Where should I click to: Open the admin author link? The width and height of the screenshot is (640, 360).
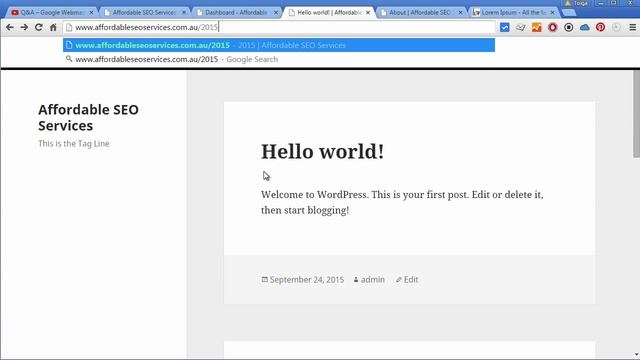click(373, 280)
